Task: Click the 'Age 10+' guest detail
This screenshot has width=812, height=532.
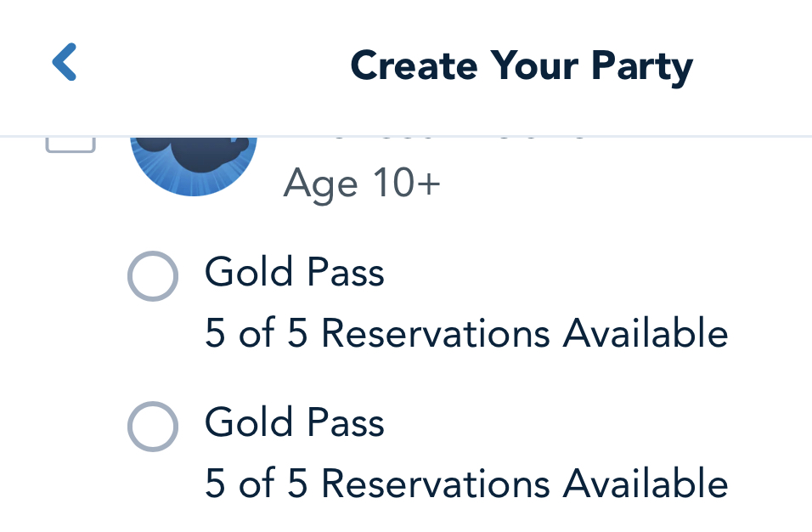Action: pos(362,183)
